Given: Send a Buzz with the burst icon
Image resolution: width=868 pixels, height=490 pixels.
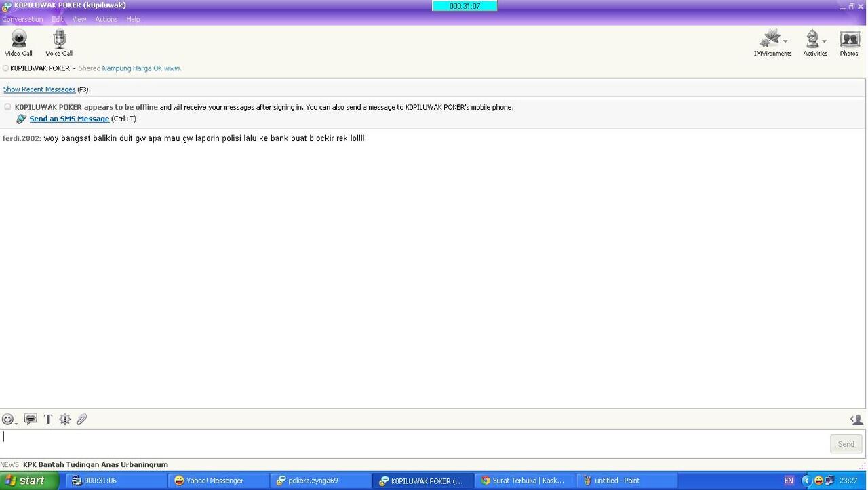Looking at the screenshot, I should click(65, 420).
